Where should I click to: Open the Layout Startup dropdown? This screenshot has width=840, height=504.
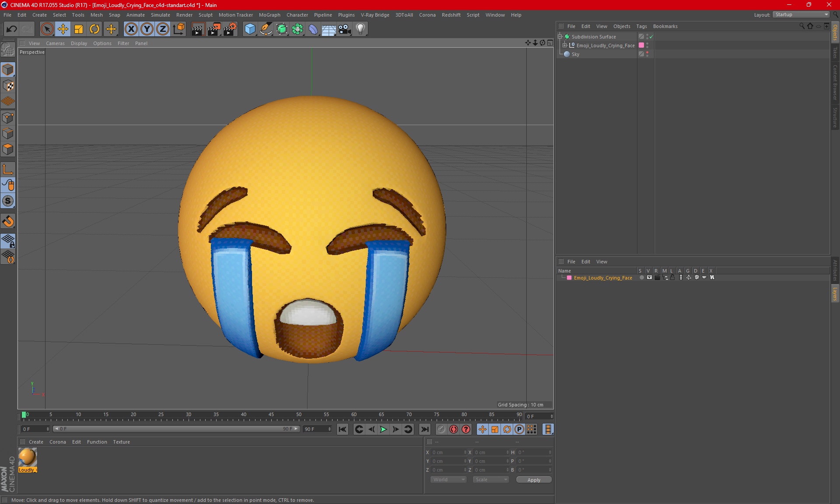tap(801, 14)
